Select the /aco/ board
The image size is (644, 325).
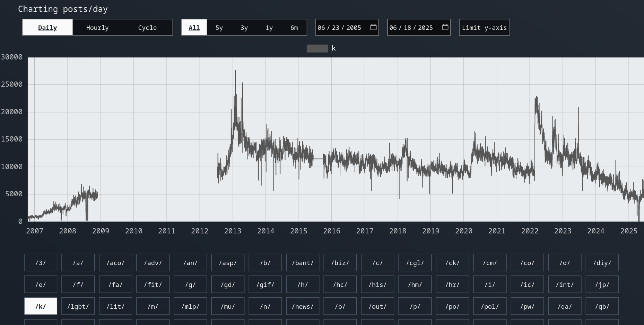click(115, 263)
